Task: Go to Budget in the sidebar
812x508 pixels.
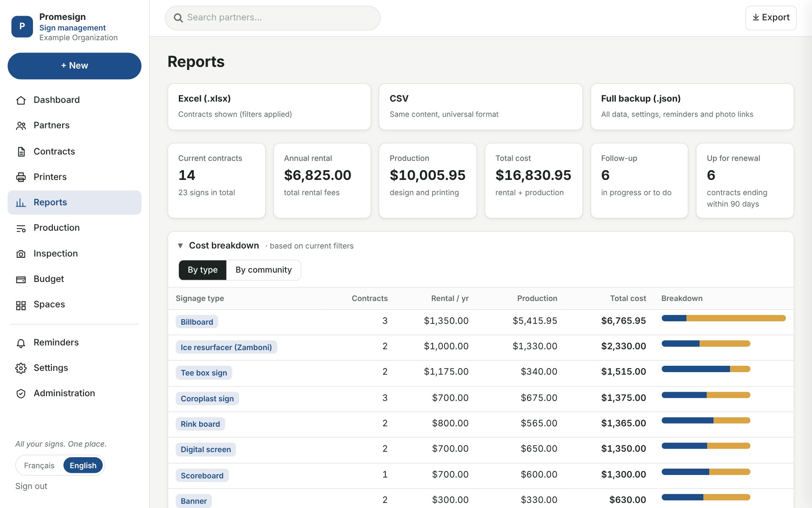Action: [74, 279]
